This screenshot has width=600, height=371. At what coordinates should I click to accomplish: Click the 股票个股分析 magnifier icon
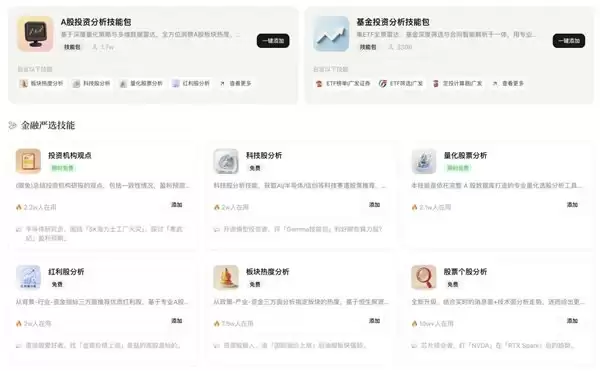(424, 277)
